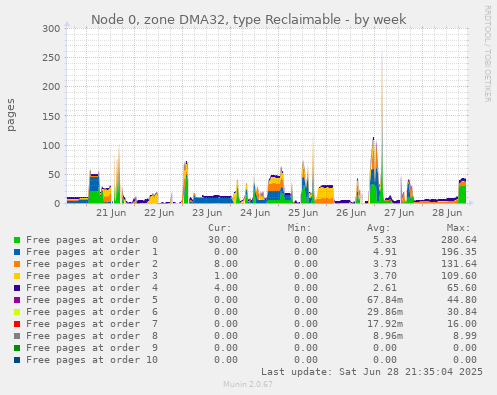
Task: Click the '22 Jun' x-axis label
Action: 159,213
